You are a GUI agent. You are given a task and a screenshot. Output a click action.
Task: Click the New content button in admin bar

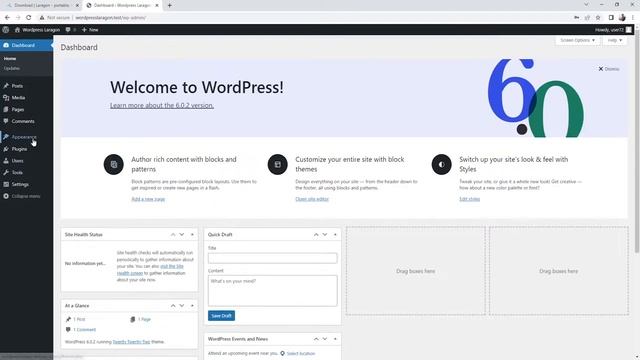pos(90,30)
